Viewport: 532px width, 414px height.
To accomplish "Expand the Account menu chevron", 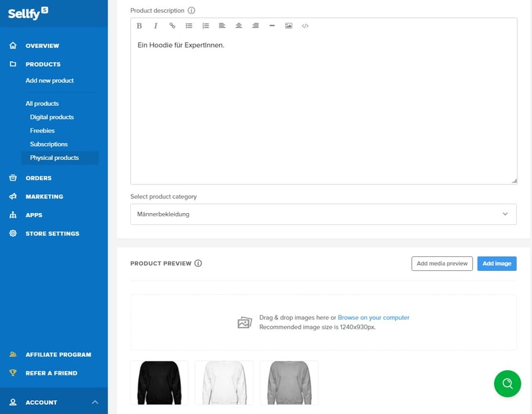I will tap(95, 402).
